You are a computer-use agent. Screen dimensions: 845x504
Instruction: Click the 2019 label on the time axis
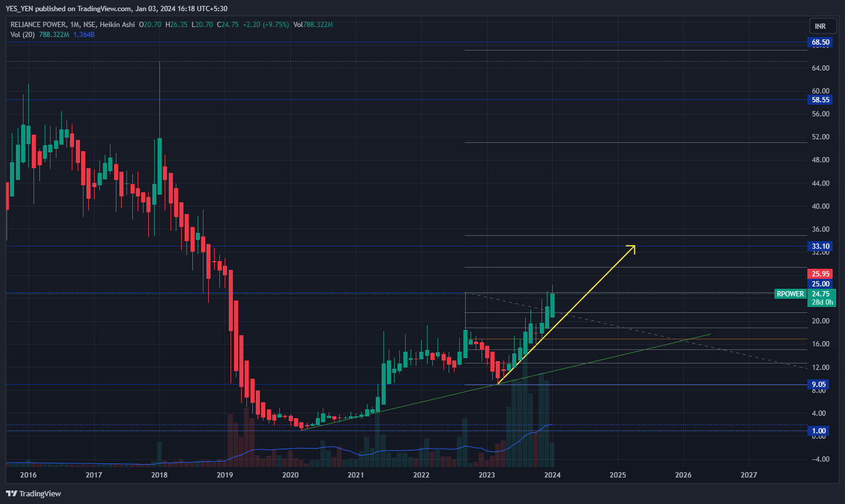tap(225, 475)
